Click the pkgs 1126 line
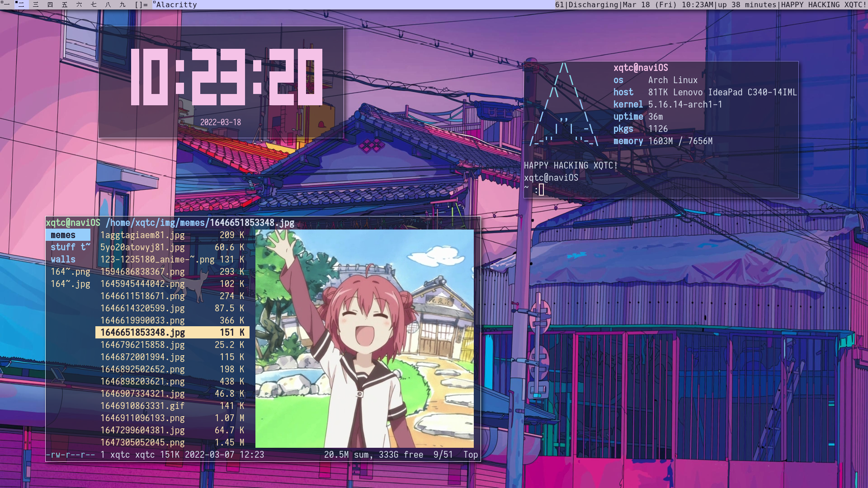 tap(641, 129)
